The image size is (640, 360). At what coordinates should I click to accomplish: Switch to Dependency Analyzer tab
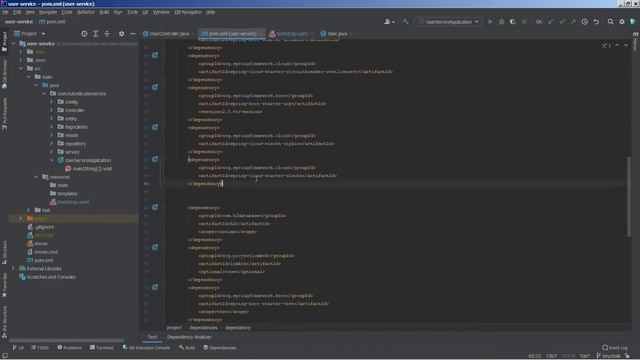189,337
